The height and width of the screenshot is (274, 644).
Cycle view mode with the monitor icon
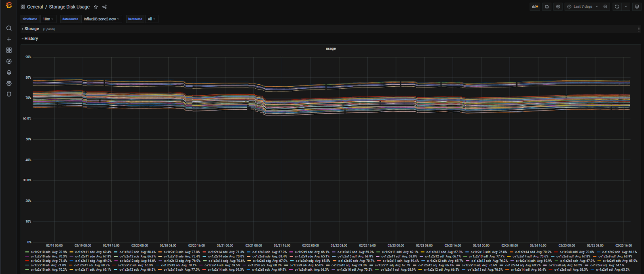(x=636, y=7)
